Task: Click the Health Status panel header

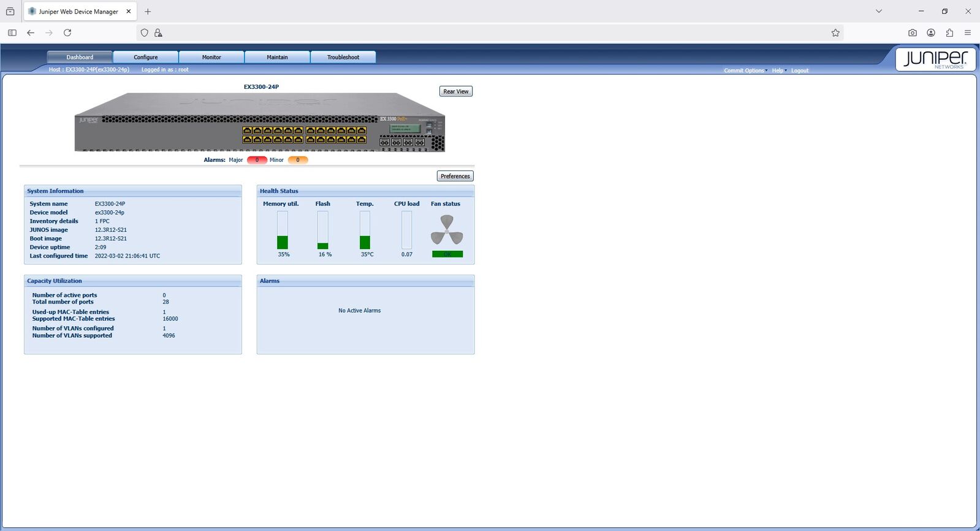Action: pos(365,191)
